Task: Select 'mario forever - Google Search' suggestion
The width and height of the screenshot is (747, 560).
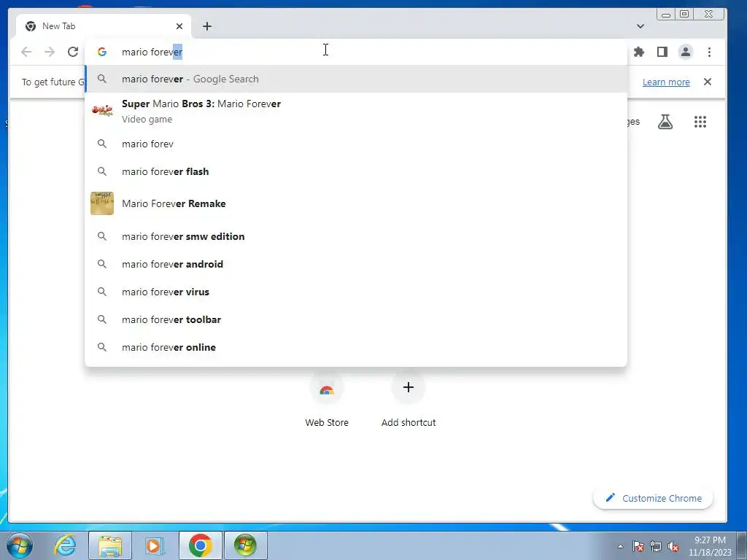Action: click(356, 79)
